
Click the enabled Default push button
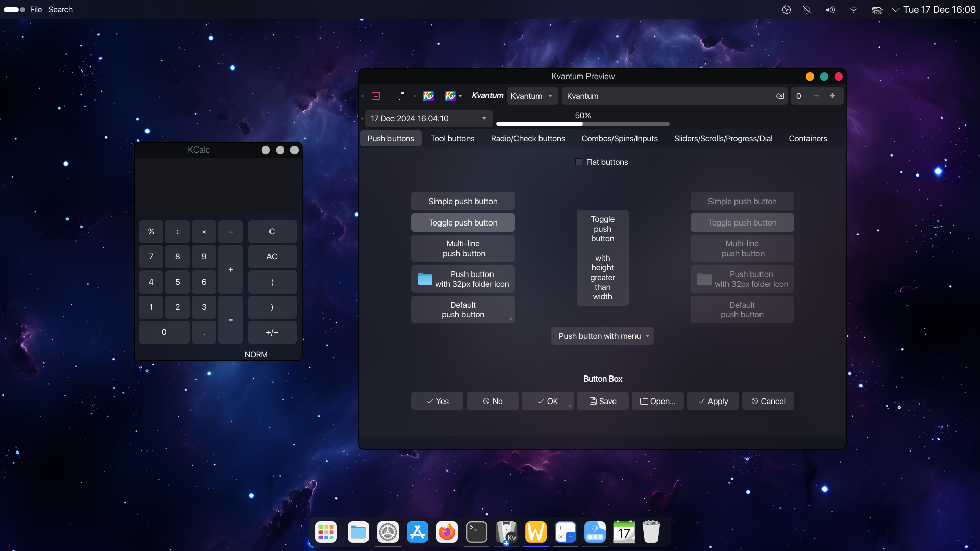pos(463,310)
